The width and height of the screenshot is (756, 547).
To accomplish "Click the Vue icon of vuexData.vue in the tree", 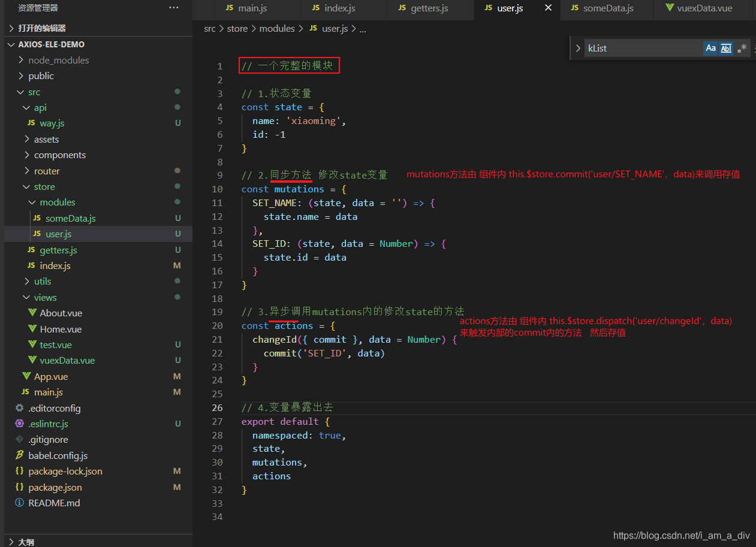I will [x=32, y=360].
